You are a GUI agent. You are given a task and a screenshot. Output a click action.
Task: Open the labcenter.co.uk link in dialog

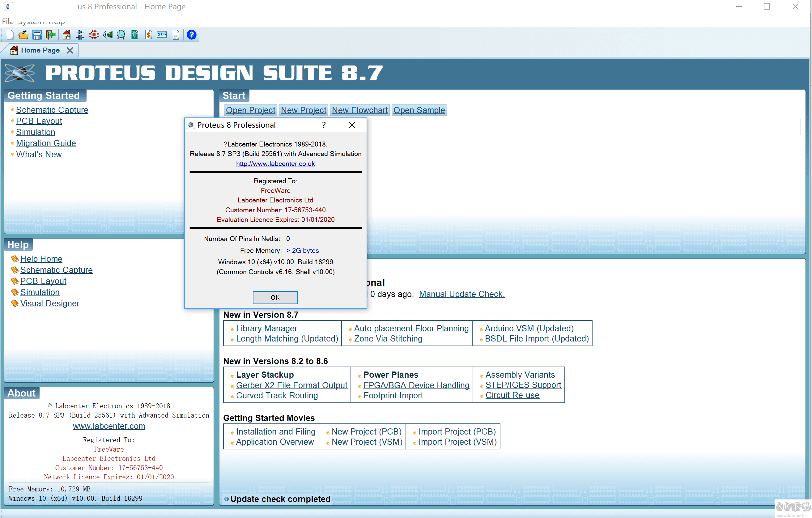tap(275, 163)
